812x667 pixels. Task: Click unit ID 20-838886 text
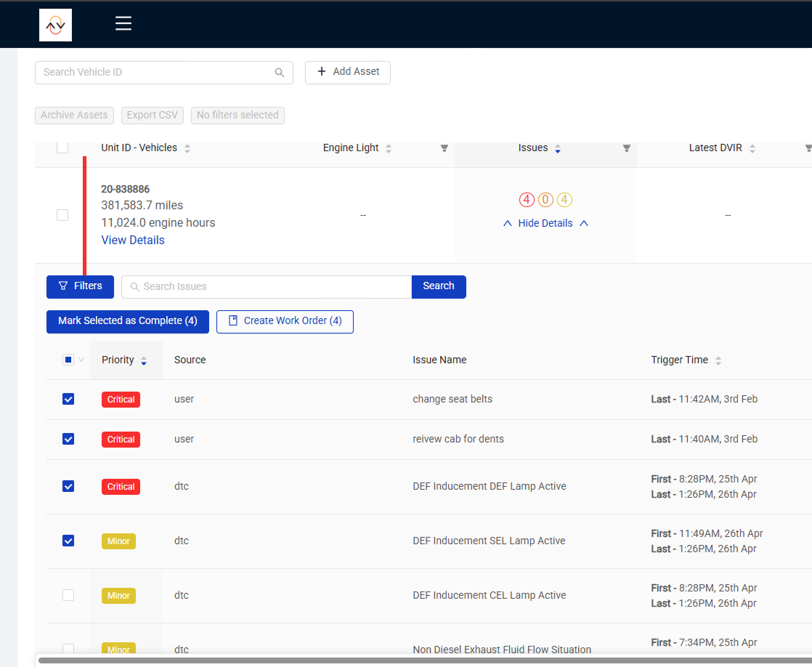126,189
